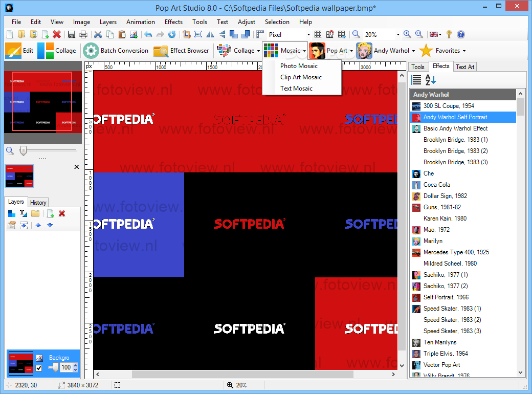Create a new blank document
The width and height of the screenshot is (532, 394).
[x=10, y=34]
